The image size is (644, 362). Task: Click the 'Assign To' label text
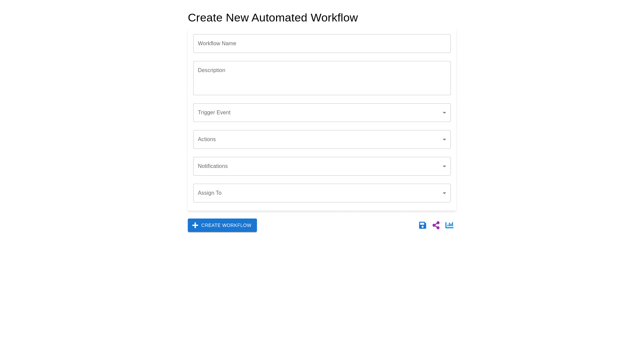[x=210, y=193]
